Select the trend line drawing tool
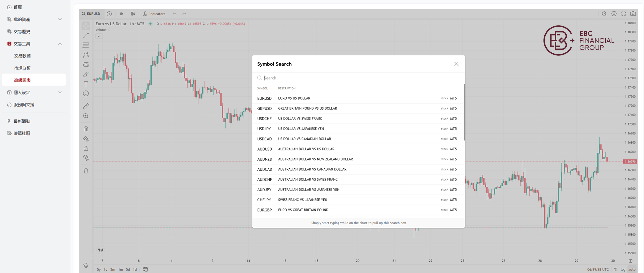The height and width of the screenshot is (273, 644). [x=86, y=35]
